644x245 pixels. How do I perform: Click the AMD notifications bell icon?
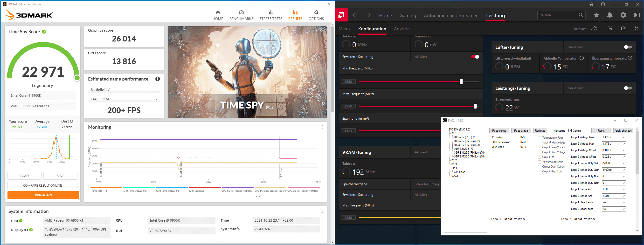pyautogui.click(x=609, y=15)
